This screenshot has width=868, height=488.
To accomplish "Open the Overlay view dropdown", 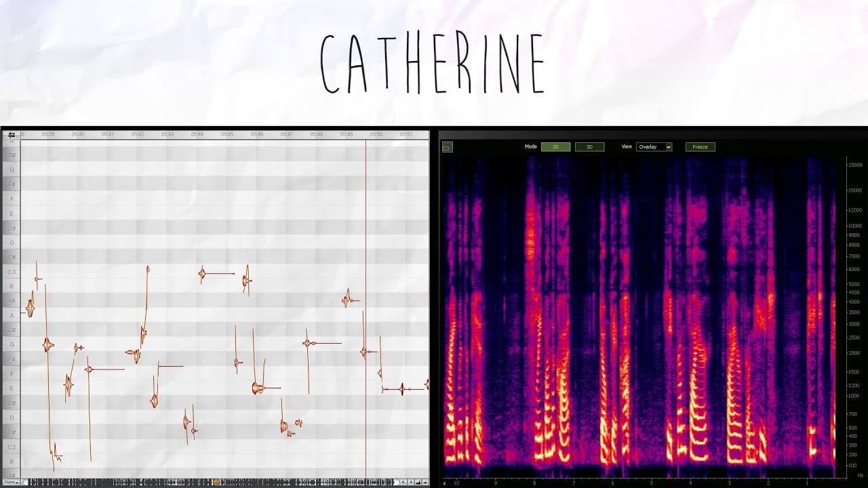I will click(x=654, y=147).
